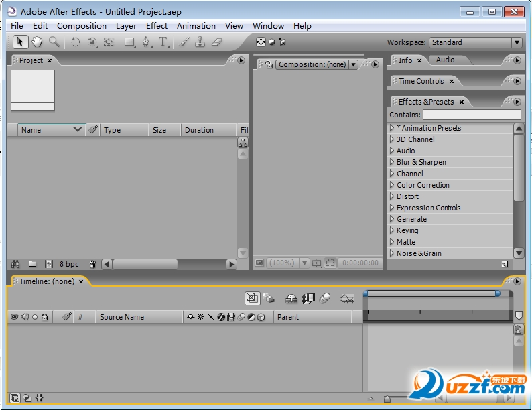
Task: Expand or collapse Layer Switches pane
Action: 15,398
